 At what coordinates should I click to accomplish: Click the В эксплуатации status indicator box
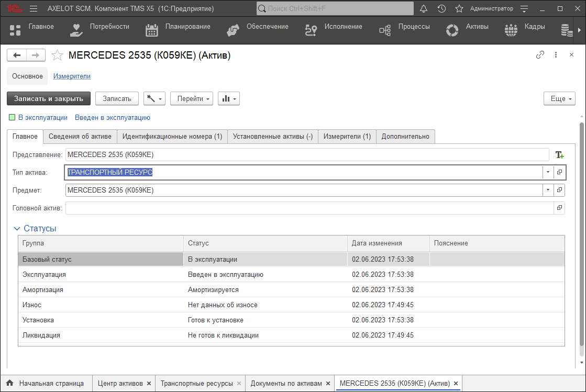(12, 118)
